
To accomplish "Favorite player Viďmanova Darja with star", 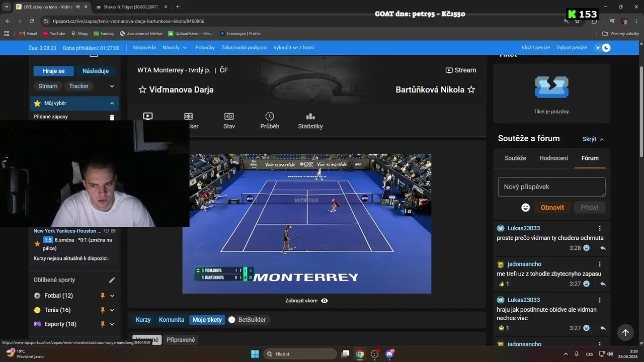I will tap(142, 89).
